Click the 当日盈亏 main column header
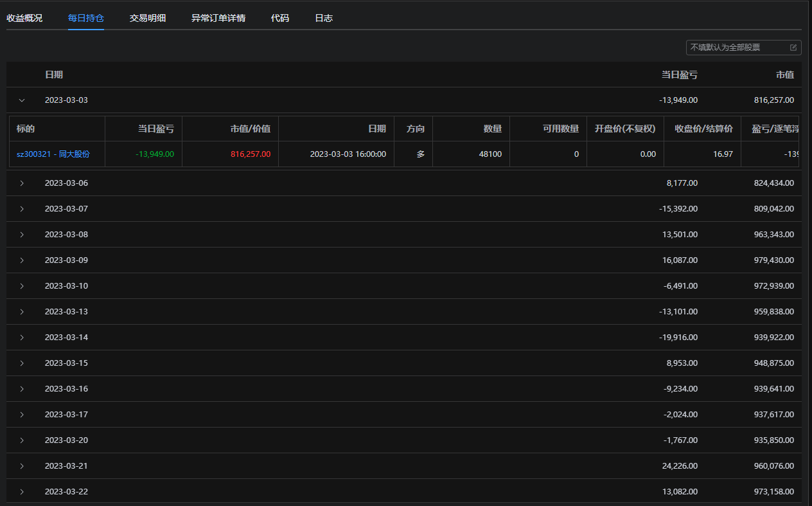Viewport: 812px width, 506px height. pyautogui.click(x=679, y=75)
